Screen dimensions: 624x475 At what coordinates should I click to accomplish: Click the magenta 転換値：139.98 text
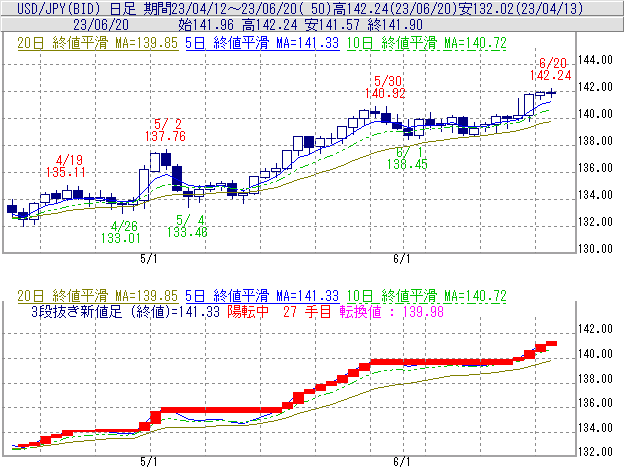coord(392,312)
